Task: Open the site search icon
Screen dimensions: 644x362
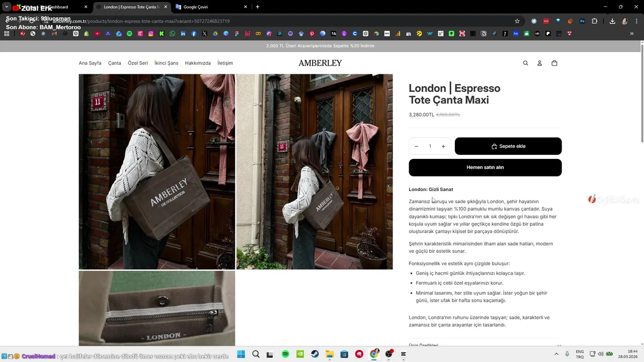Action: (x=525, y=63)
